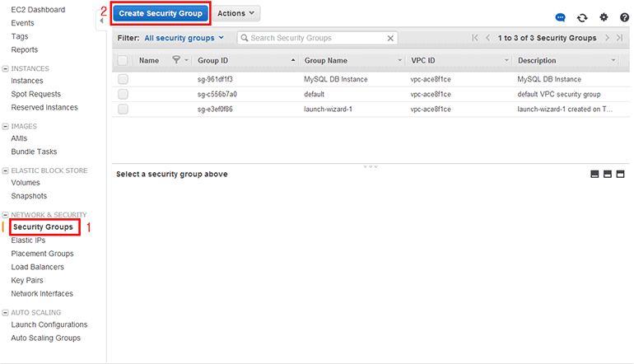The width and height of the screenshot is (634, 364).
Task: Select the launch-wizard-1 row checkbox
Action: (123, 109)
